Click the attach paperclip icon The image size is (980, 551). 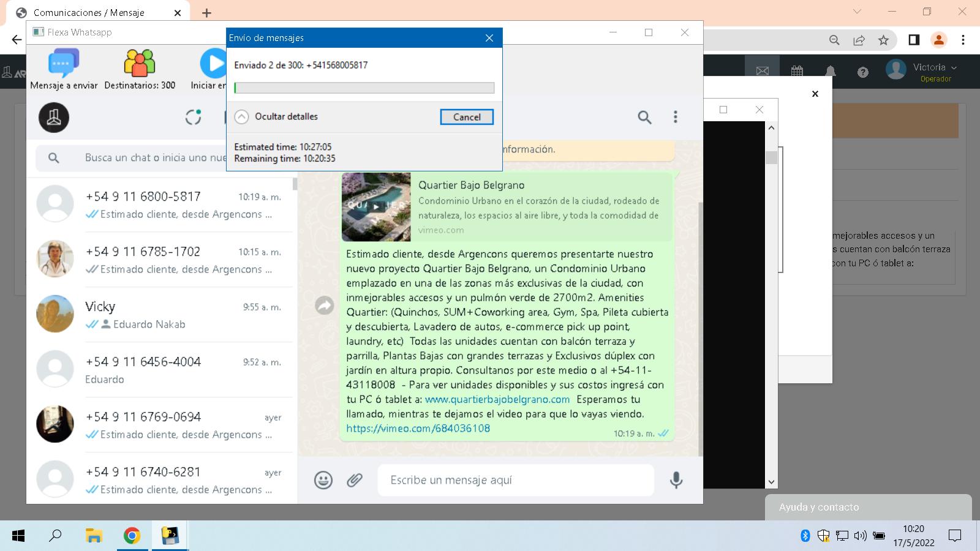tap(355, 480)
